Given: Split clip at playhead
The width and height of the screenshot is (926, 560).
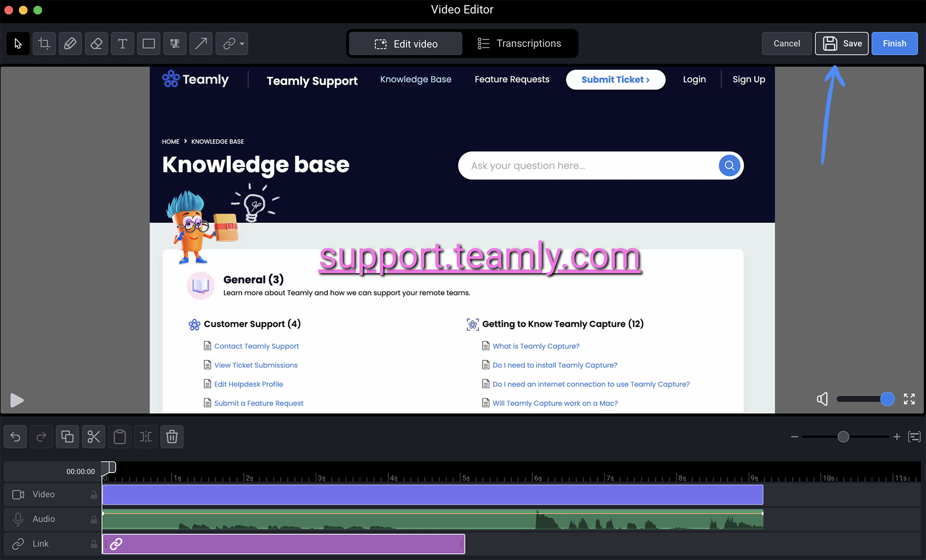Looking at the screenshot, I should [146, 437].
